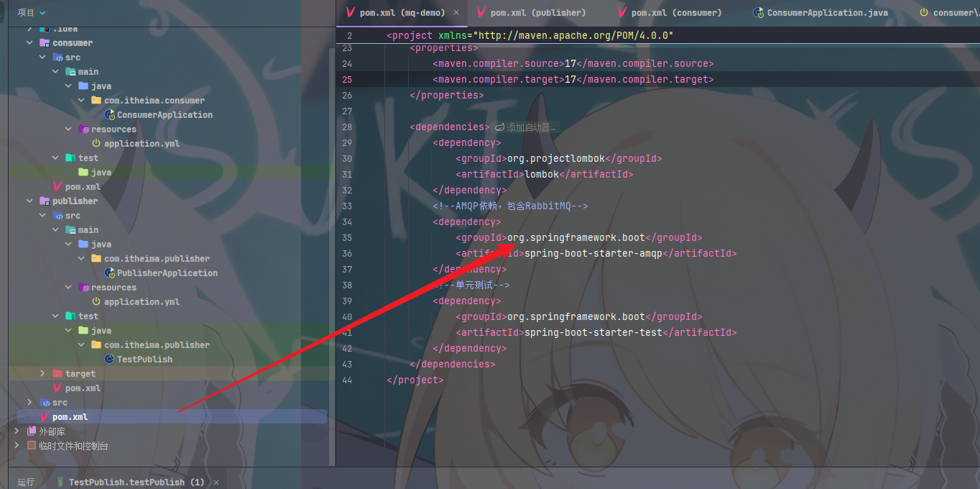Viewport: 980px width, 489px height.
Task: Click the src icon under consumer
Action: click(57, 58)
